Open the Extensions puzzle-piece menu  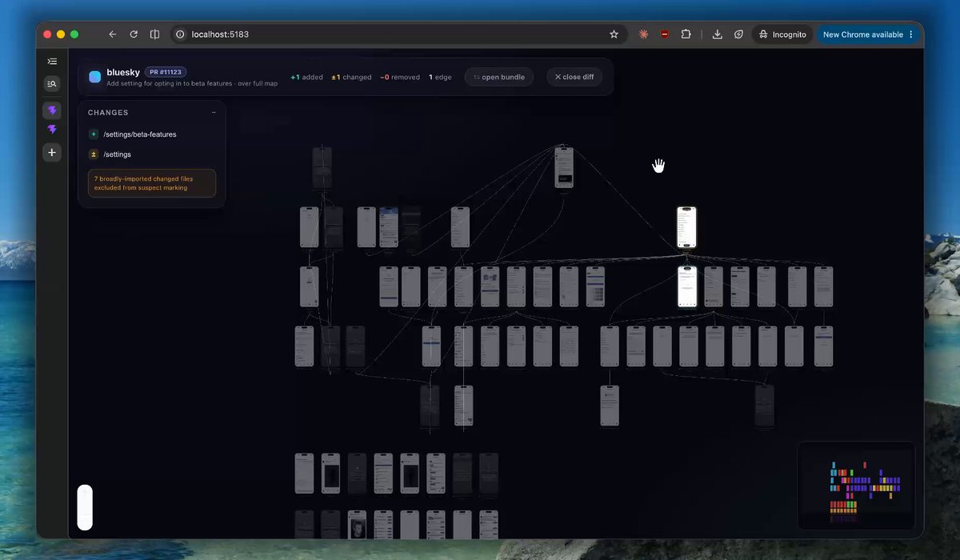coord(686,34)
